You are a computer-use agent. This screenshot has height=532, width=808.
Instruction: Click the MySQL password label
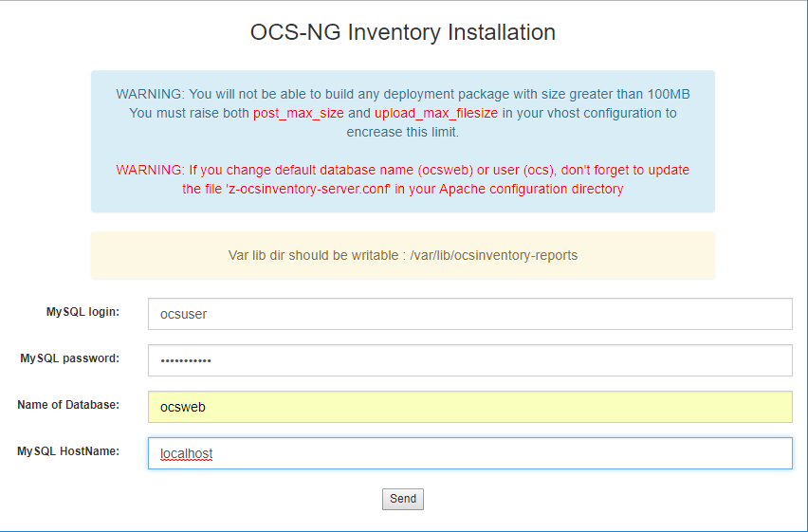tap(69, 358)
